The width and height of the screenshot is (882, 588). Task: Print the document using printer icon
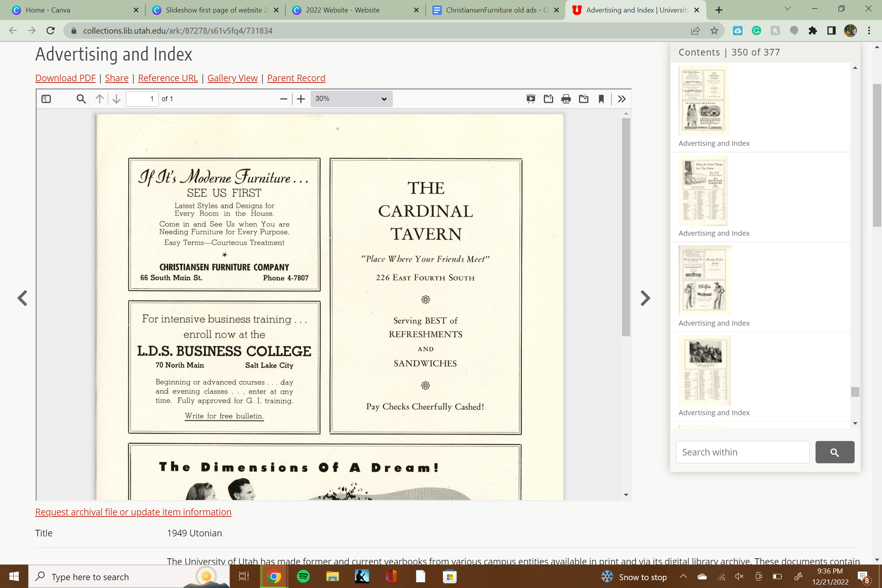coord(566,99)
